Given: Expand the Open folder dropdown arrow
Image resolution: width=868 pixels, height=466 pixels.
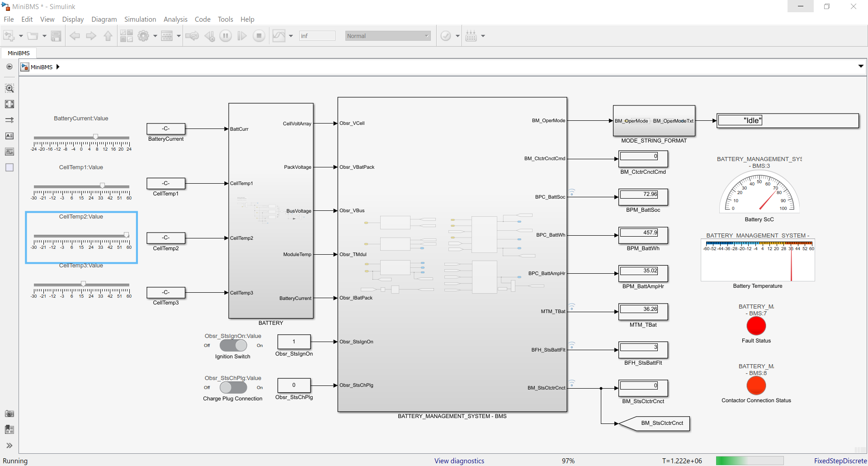Looking at the screenshot, I should [44, 36].
